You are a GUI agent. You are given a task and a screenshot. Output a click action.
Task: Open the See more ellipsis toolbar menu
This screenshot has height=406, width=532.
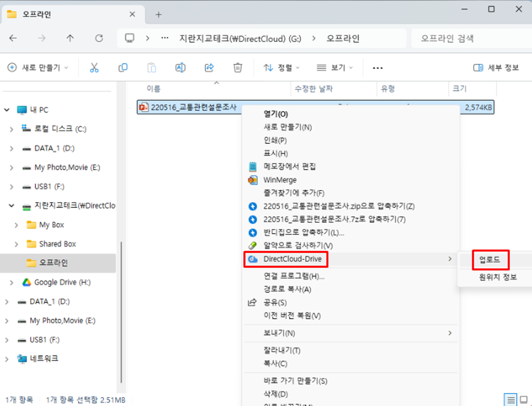pyautogui.click(x=378, y=68)
